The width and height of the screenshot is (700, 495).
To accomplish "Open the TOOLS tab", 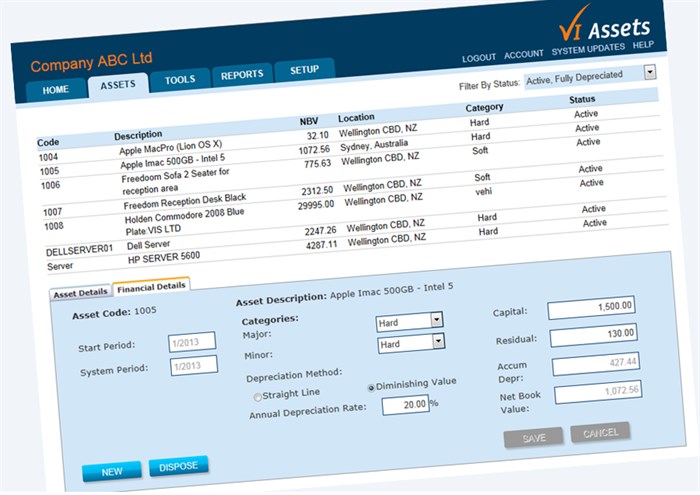I will pyautogui.click(x=180, y=80).
